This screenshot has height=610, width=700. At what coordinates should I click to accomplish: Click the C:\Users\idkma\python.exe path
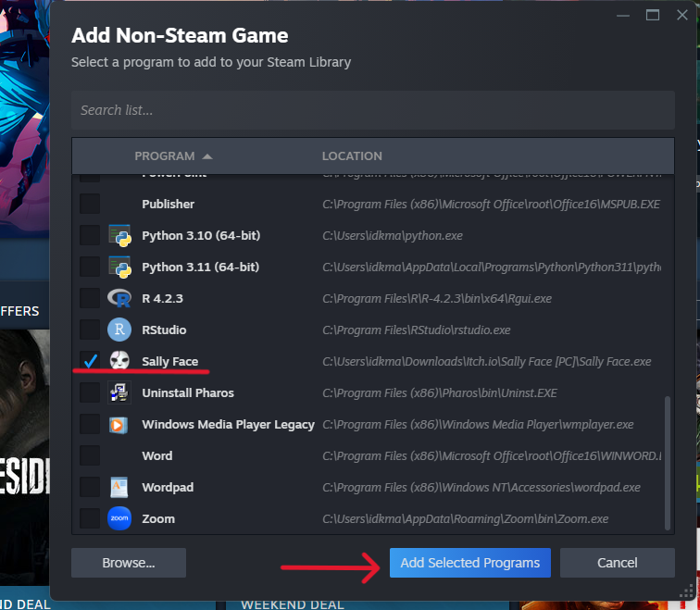point(393,236)
